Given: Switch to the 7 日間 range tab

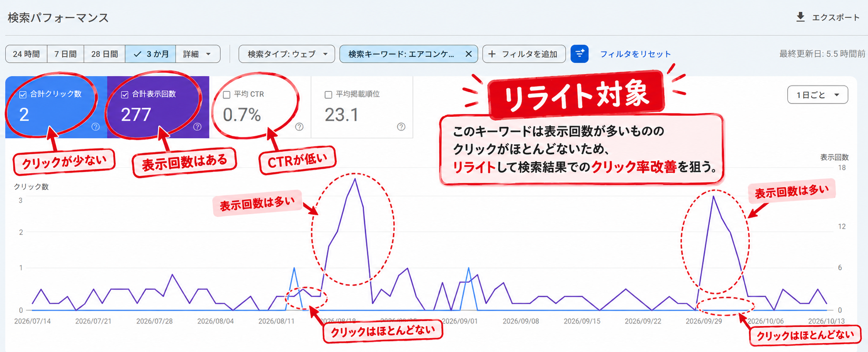Looking at the screenshot, I should click(x=65, y=54).
